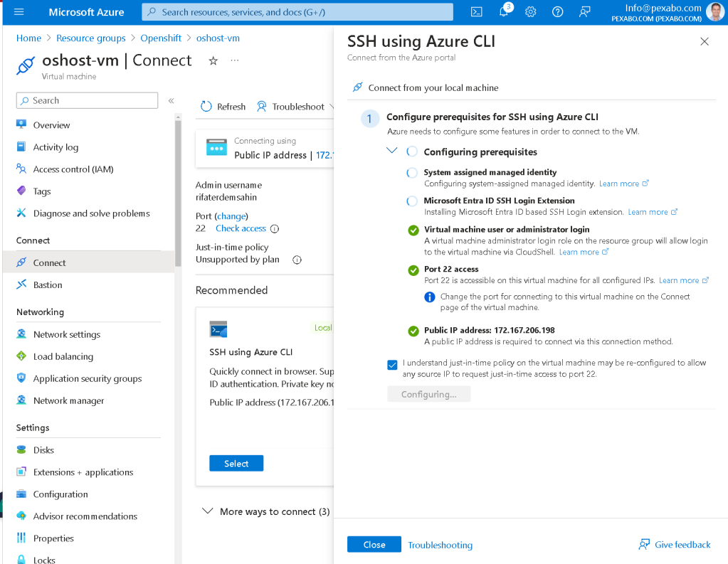Click the Extensions + applications icon

tap(21, 472)
